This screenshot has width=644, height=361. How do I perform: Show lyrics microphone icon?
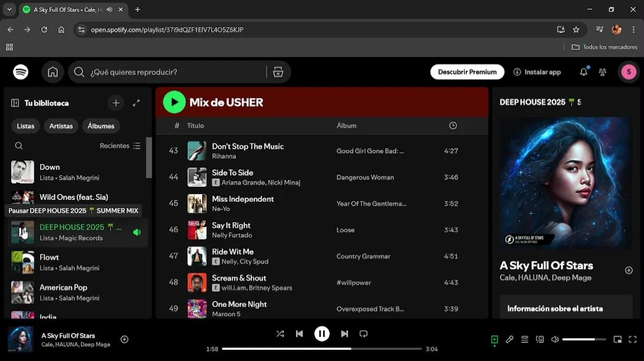[x=510, y=339]
